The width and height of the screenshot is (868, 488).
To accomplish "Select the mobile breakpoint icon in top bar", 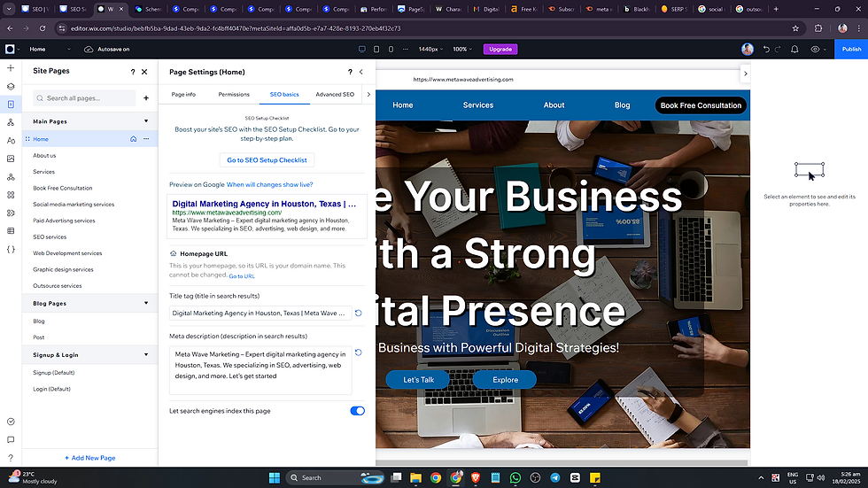I will 391,50.
